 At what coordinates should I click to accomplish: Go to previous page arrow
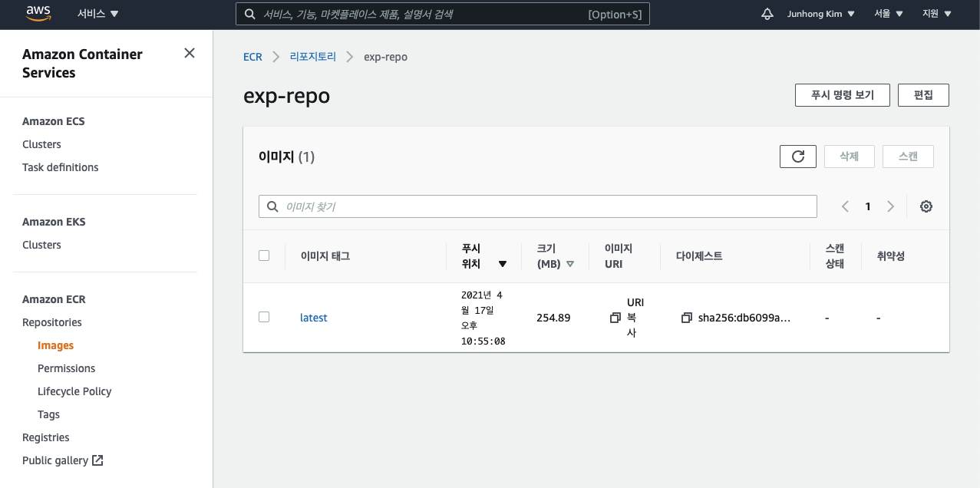pos(845,206)
